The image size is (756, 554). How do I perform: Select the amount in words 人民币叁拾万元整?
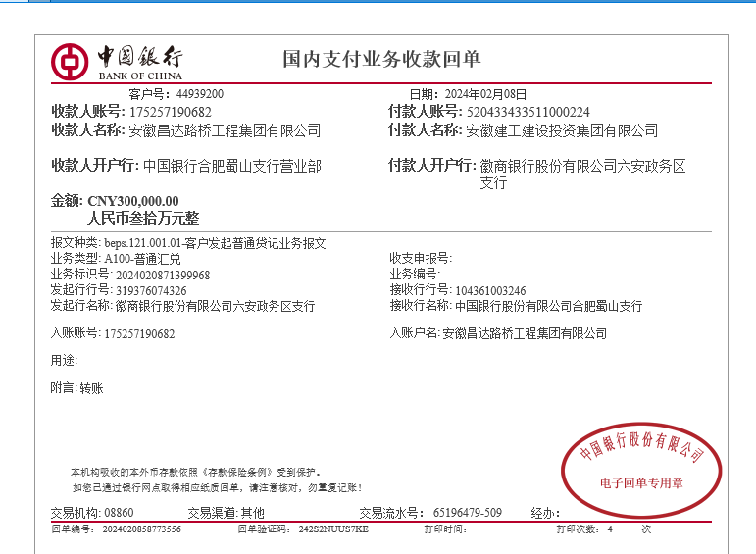tap(143, 219)
